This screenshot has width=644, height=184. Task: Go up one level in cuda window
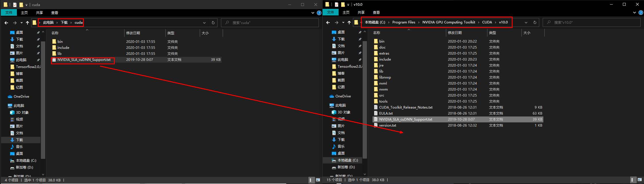pyautogui.click(x=27, y=23)
